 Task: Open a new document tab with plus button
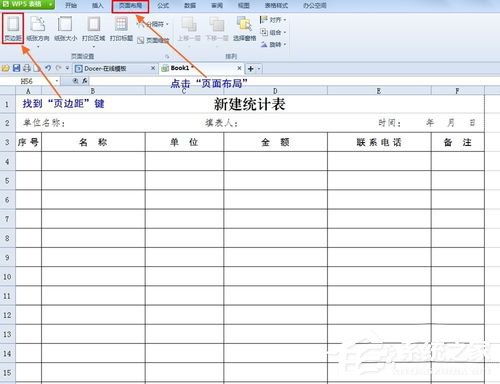click(x=251, y=69)
